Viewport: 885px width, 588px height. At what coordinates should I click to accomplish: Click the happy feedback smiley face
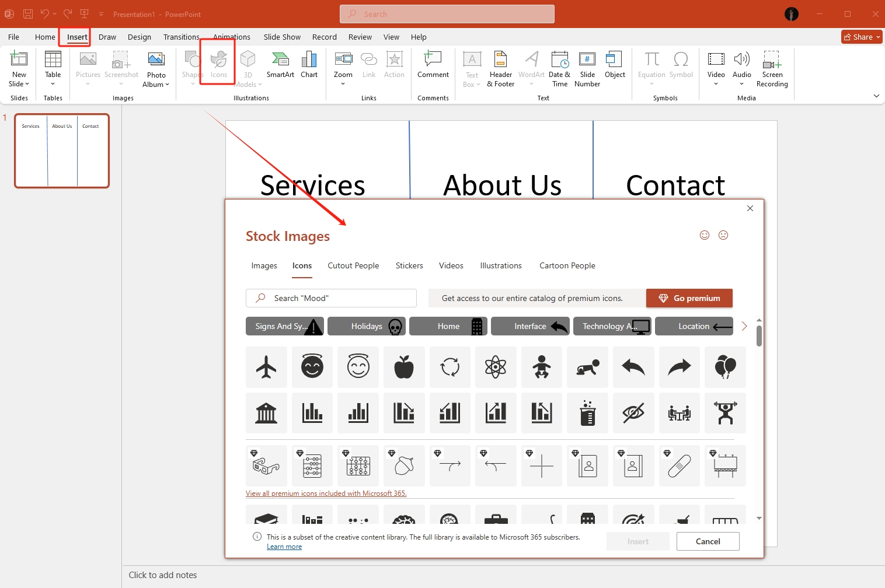tap(705, 235)
